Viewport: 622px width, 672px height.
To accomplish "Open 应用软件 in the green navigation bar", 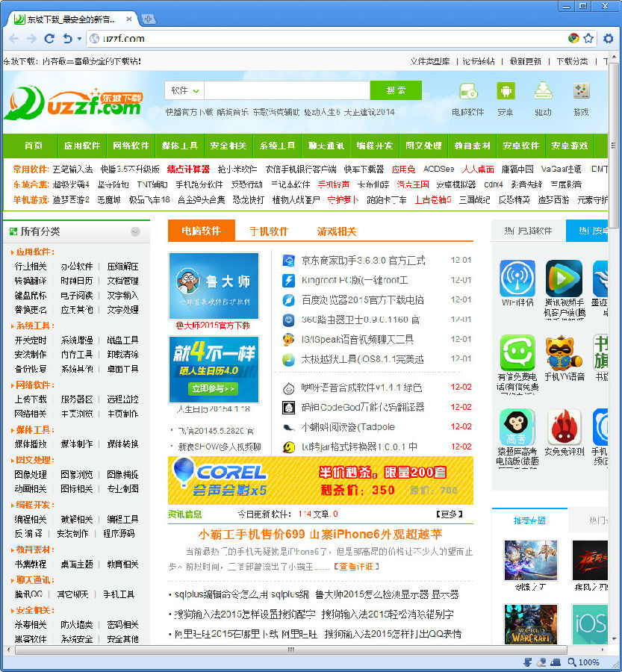I will 82,146.
